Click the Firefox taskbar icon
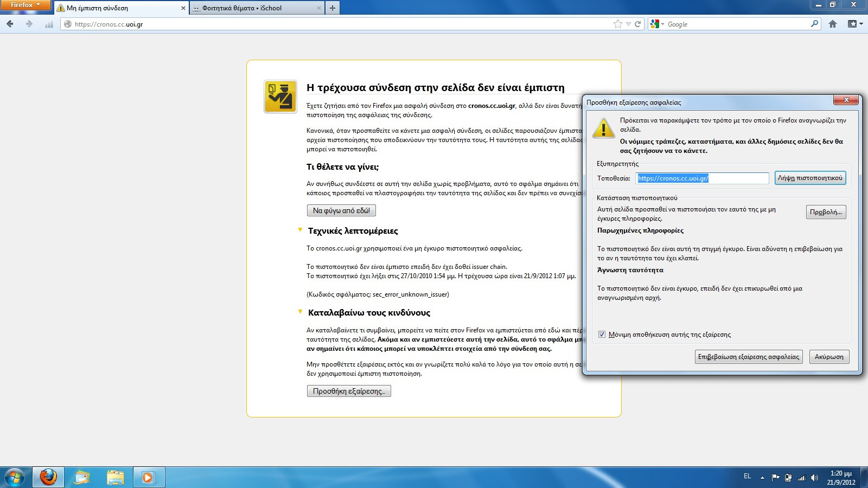 click(48, 478)
